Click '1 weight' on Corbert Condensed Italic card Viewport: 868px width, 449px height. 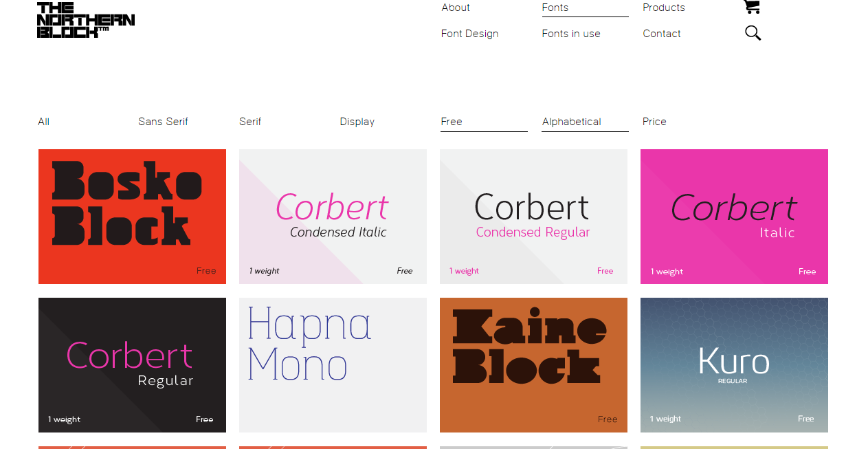tap(265, 271)
